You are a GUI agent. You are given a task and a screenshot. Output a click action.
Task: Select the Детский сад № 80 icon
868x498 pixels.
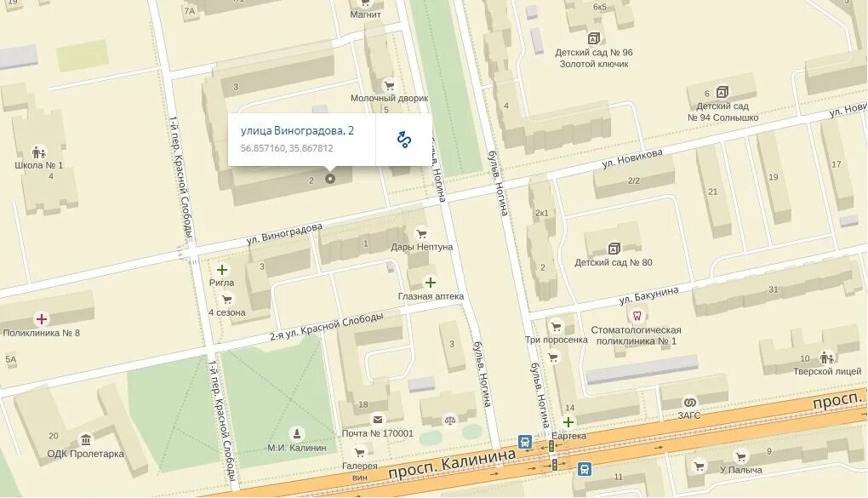click(x=614, y=249)
